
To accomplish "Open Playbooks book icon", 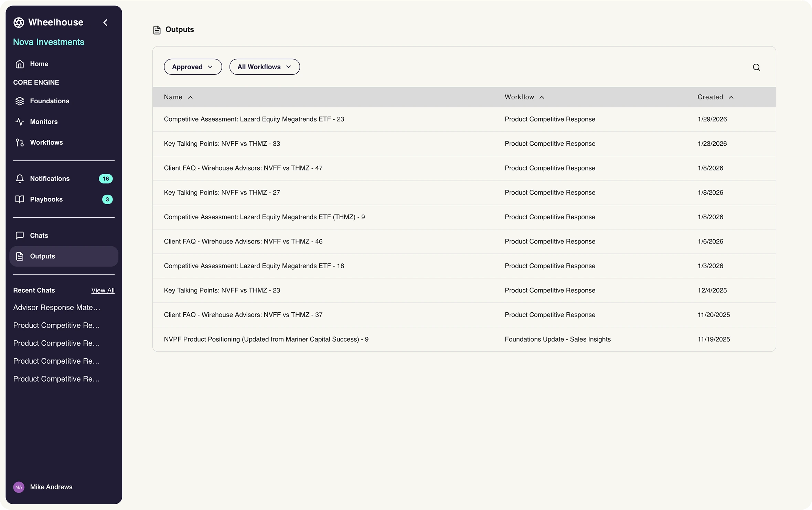I will (x=20, y=199).
